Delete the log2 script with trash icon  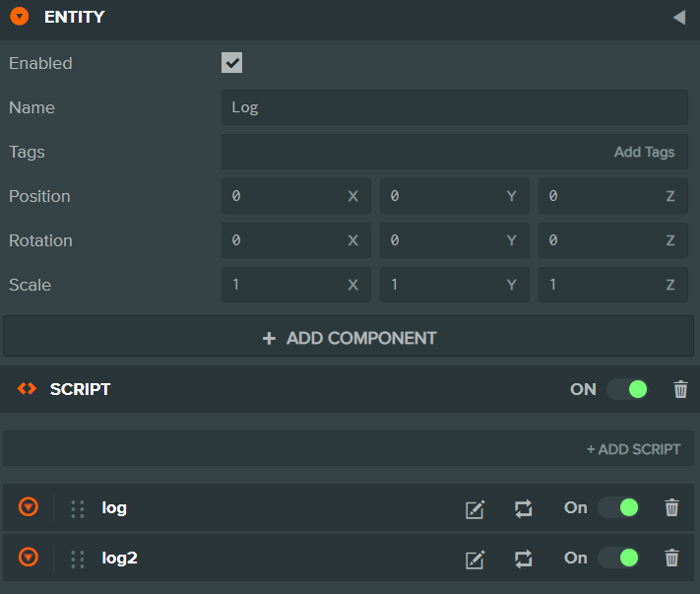point(671,559)
